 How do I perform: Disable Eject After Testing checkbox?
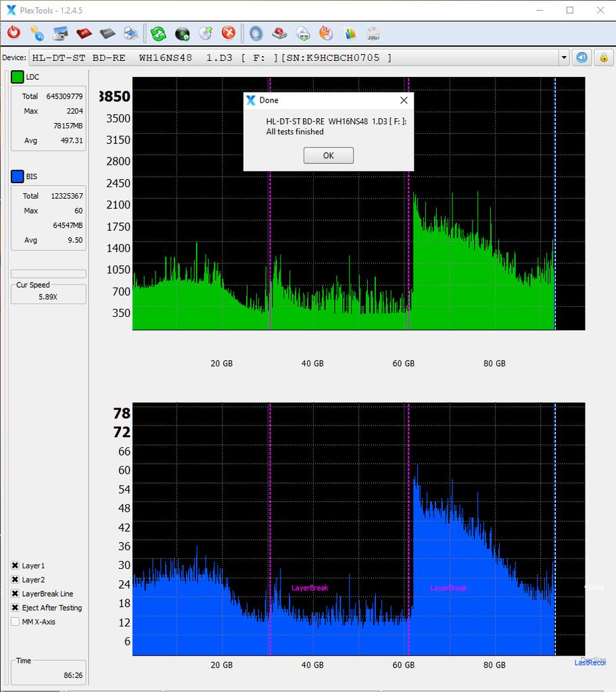(x=15, y=608)
